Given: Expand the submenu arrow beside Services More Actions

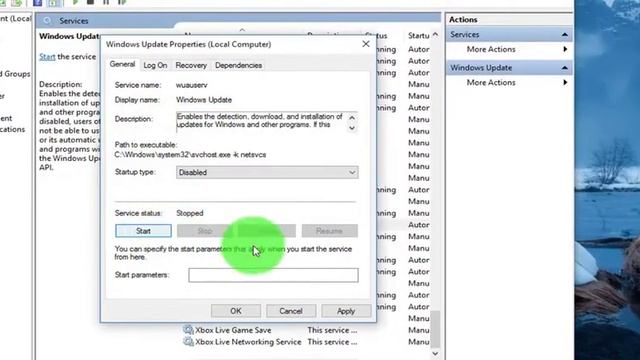Looking at the screenshot, I should 565,49.
